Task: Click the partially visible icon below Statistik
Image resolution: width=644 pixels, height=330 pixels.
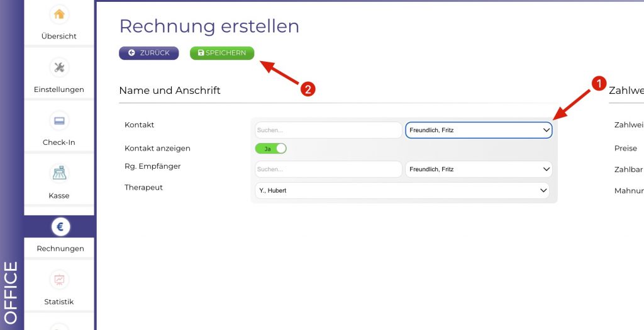Action: click(59, 326)
